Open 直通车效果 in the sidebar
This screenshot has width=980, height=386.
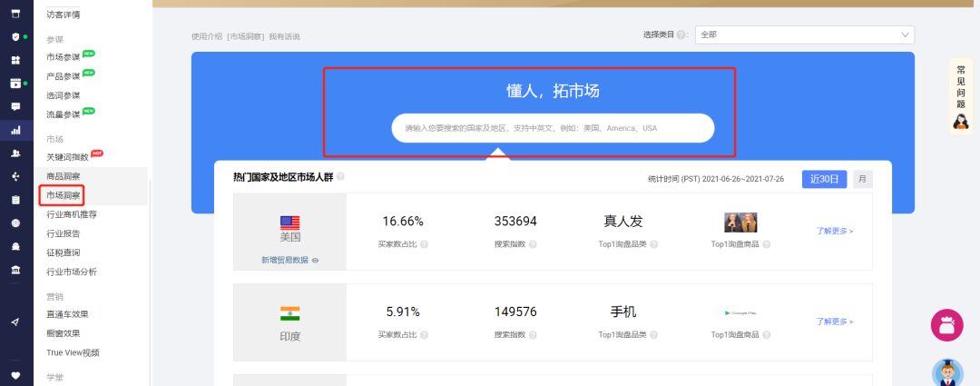click(x=67, y=314)
